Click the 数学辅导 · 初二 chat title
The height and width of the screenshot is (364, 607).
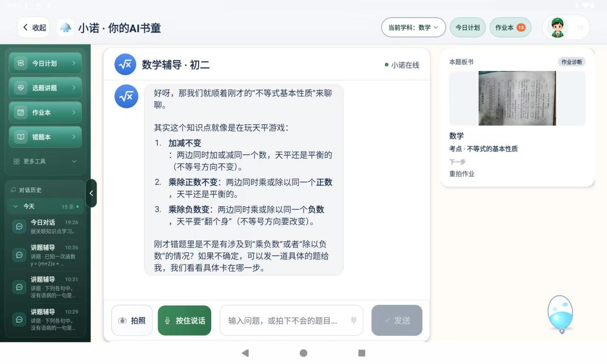(x=176, y=65)
